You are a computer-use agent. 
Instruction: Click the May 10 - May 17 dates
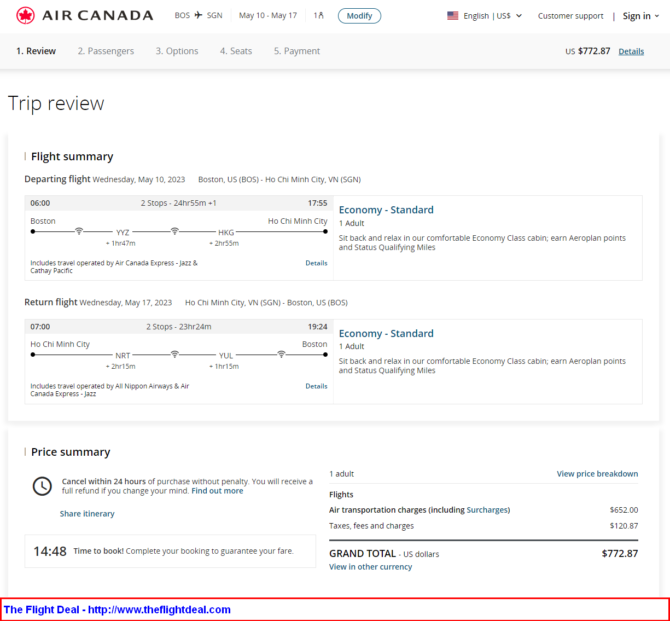click(268, 15)
